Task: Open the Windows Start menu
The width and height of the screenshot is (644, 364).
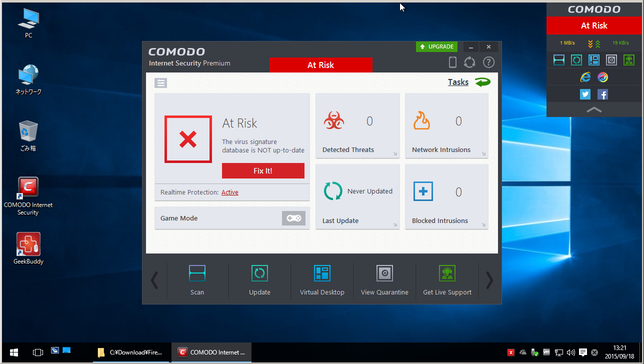Action: [14, 352]
